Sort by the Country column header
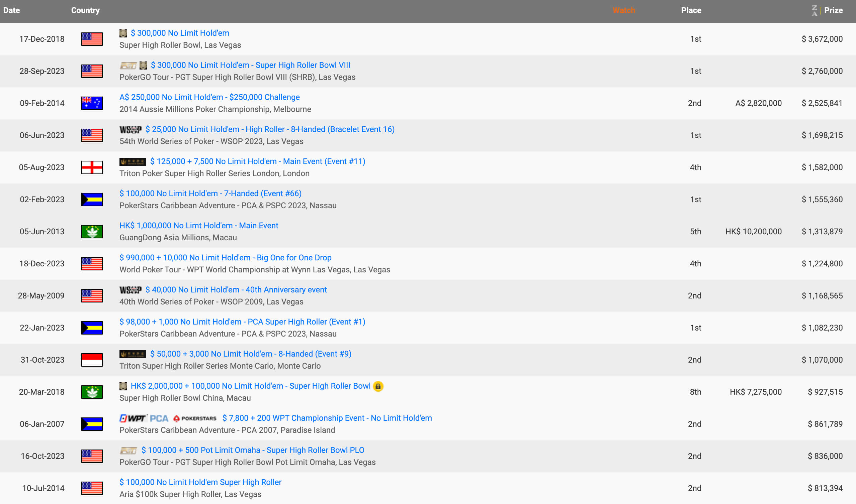 click(x=85, y=11)
